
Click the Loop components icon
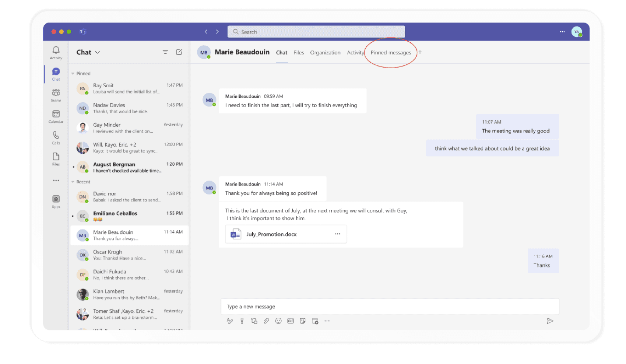click(x=254, y=321)
